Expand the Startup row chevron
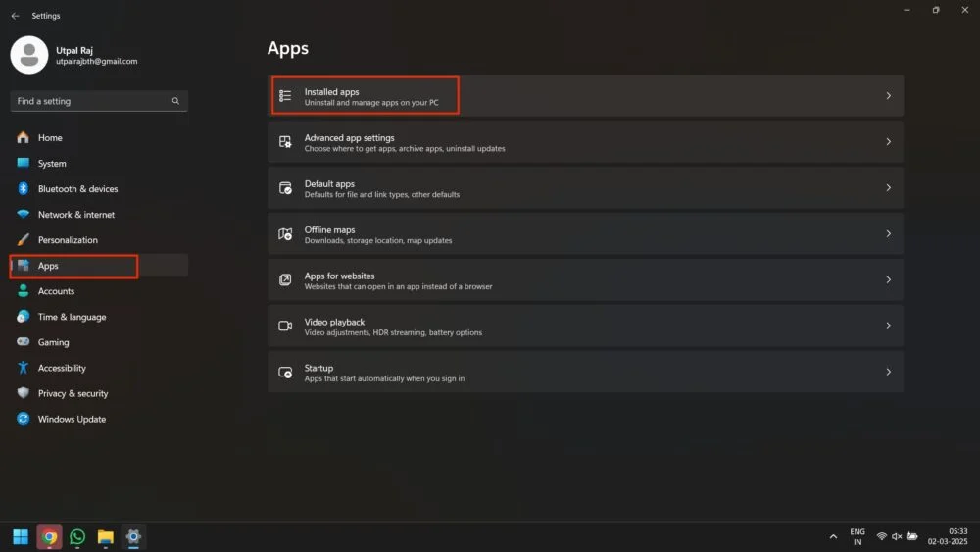The image size is (980, 552). pyautogui.click(x=888, y=373)
